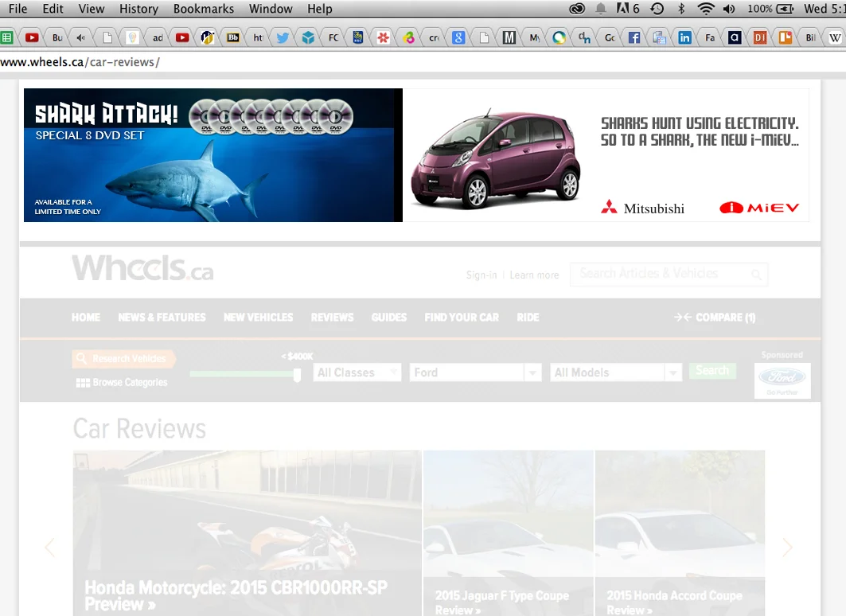Screen dimensions: 846x616
Task: Open the File menu
Action: 18,9
